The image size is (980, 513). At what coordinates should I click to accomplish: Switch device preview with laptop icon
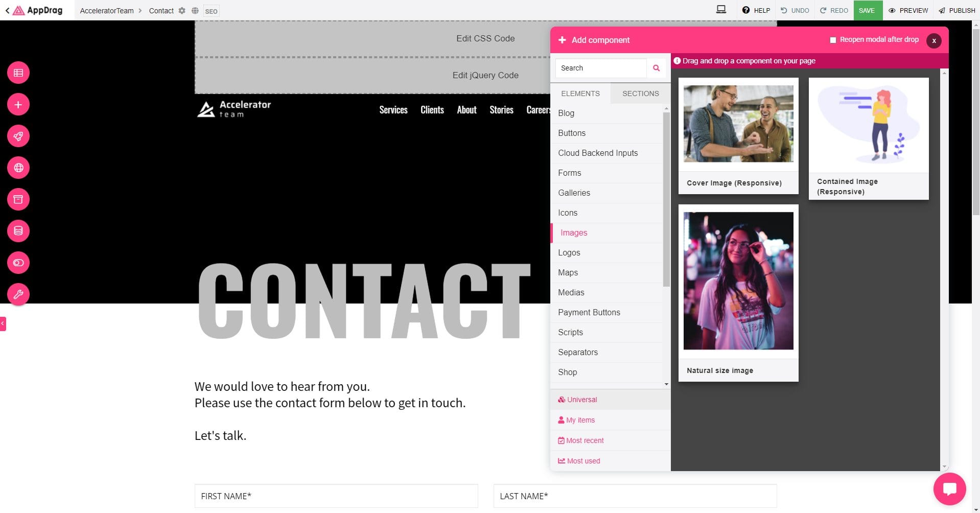[721, 9]
